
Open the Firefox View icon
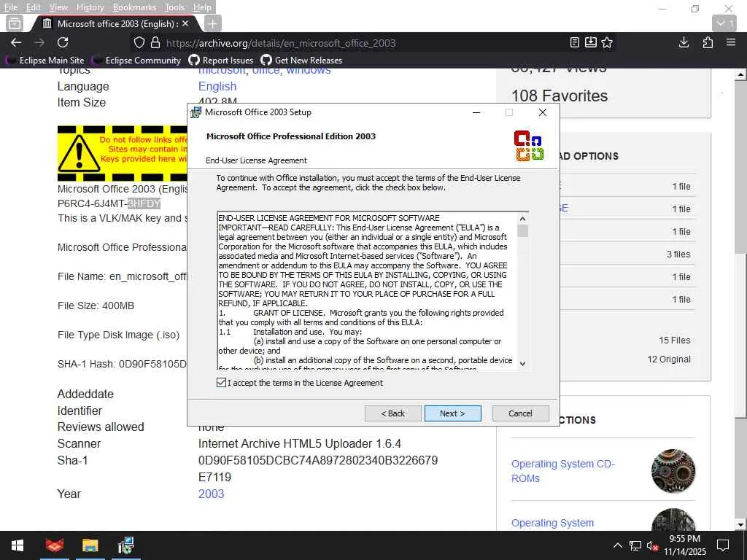15,23
